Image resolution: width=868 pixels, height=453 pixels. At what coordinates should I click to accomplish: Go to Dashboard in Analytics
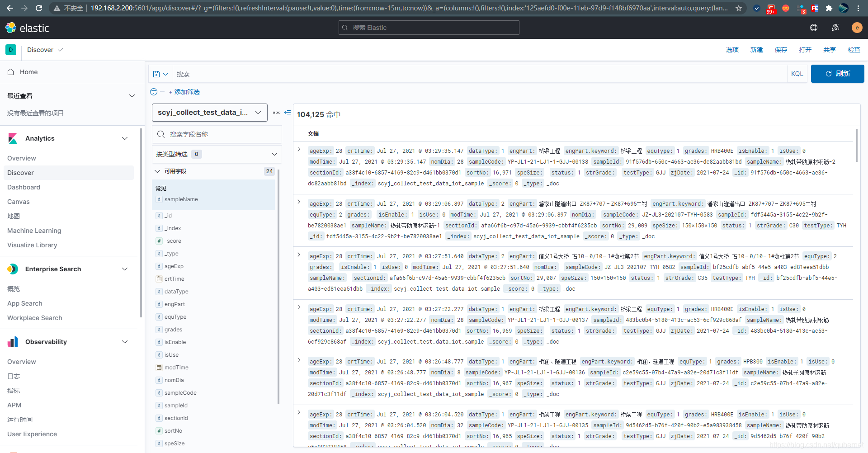(x=24, y=187)
